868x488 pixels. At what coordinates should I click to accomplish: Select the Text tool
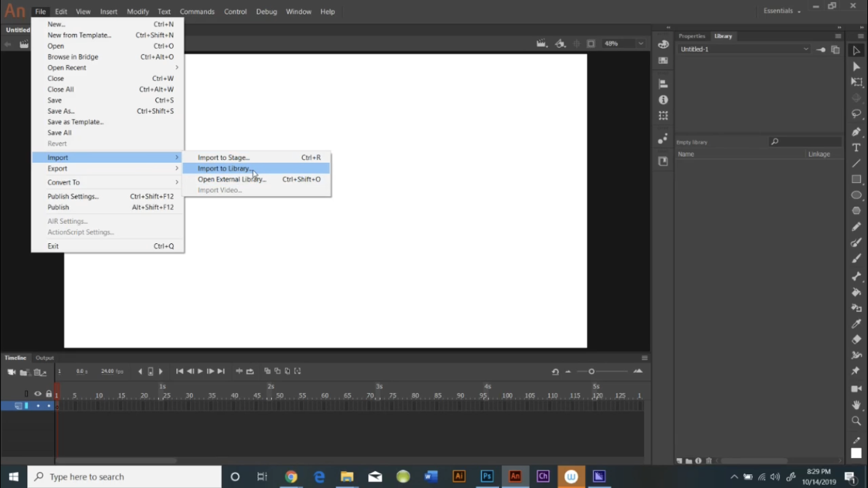pos(856,148)
